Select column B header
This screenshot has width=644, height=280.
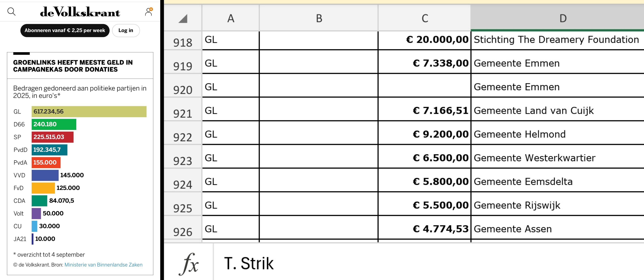[x=319, y=19]
